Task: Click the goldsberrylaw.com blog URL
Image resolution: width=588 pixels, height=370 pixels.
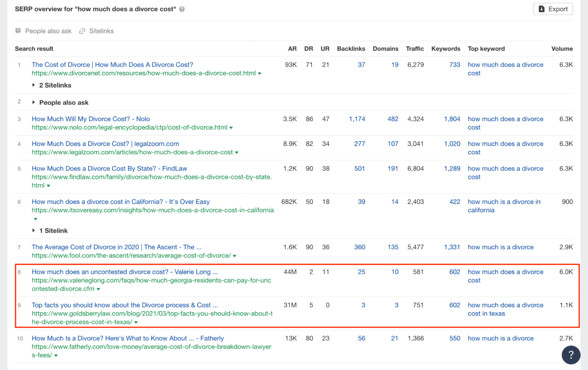Action: pyautogui.click(x=152, y=318)
